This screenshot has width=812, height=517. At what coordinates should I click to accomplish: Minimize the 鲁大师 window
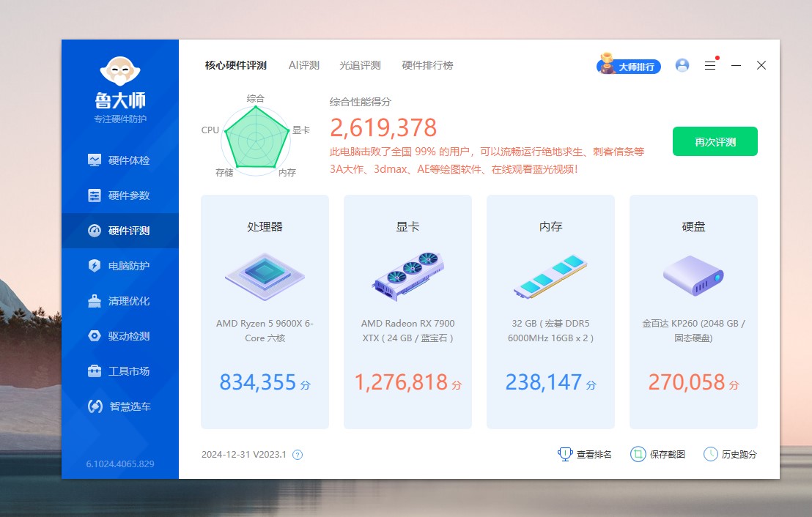coord(736,65)
